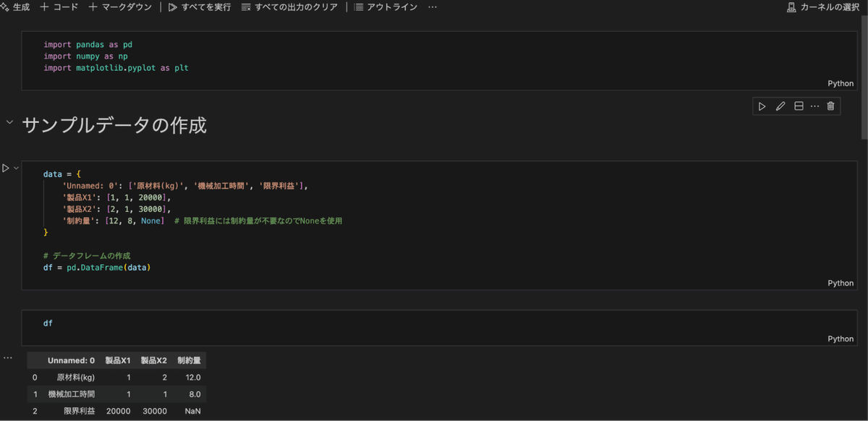The height and width of the screenshot is (421, 868).
Task: Edit the cell using the pencil icon
Action: pyautogui.click(x=780, y=106)
